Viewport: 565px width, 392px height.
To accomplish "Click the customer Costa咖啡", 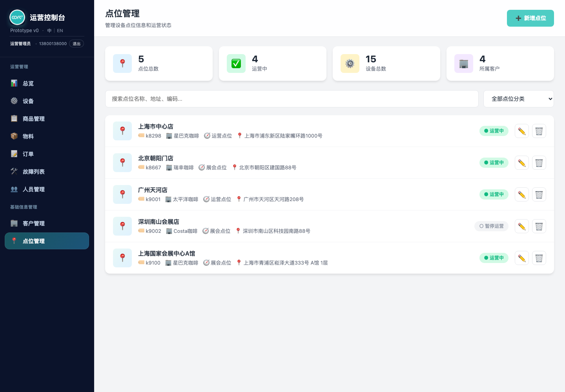I will point(186,231).
